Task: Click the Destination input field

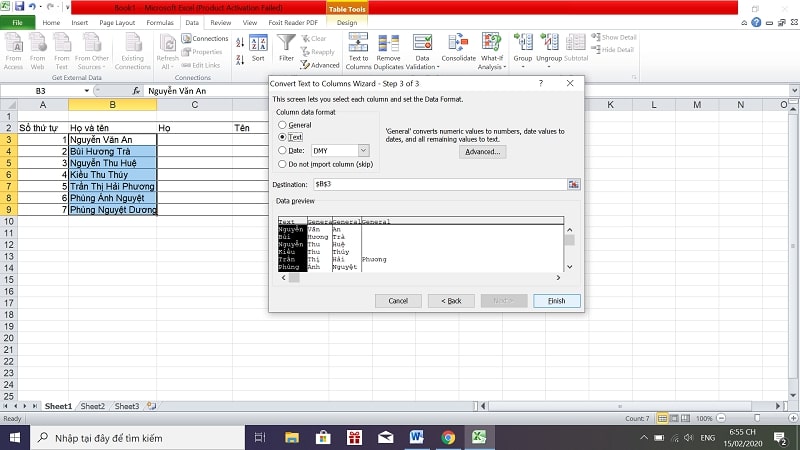Action: [440, 184]
